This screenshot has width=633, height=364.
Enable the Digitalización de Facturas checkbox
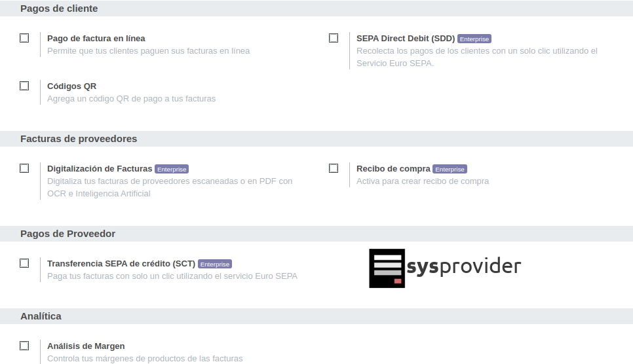pos(24,168)
